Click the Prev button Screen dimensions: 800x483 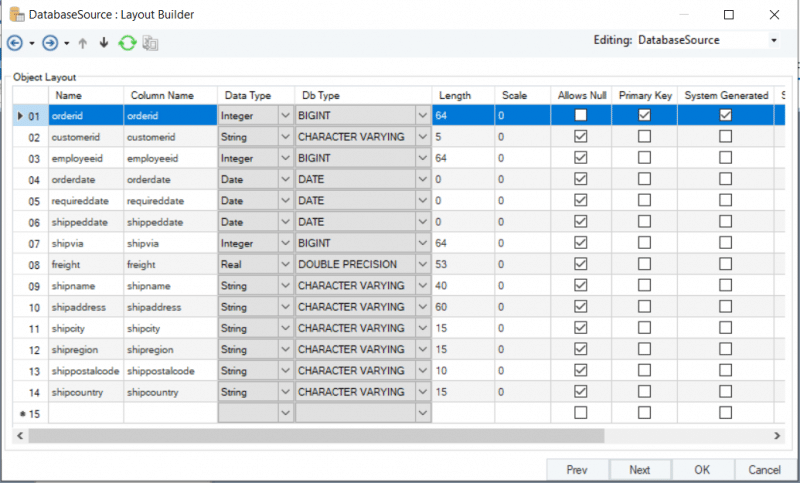tap(576, 469)
